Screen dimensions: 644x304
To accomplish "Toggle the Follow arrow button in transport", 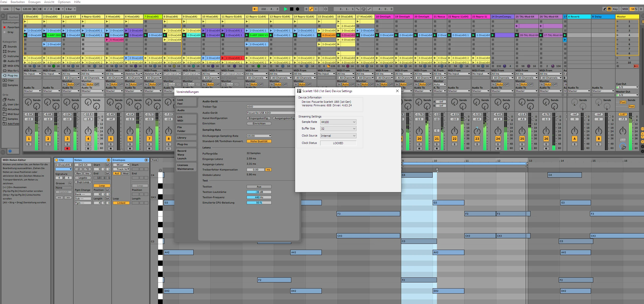I will [255, 9].
